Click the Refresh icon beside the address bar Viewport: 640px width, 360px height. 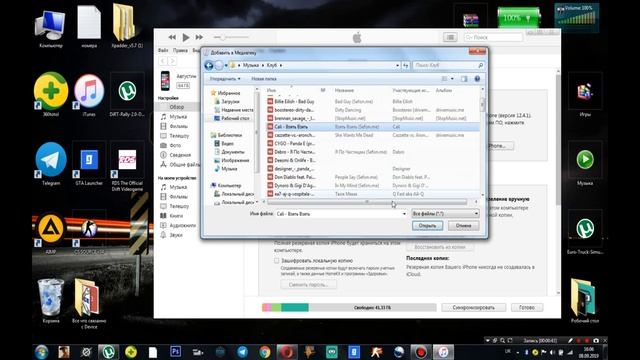406,65
